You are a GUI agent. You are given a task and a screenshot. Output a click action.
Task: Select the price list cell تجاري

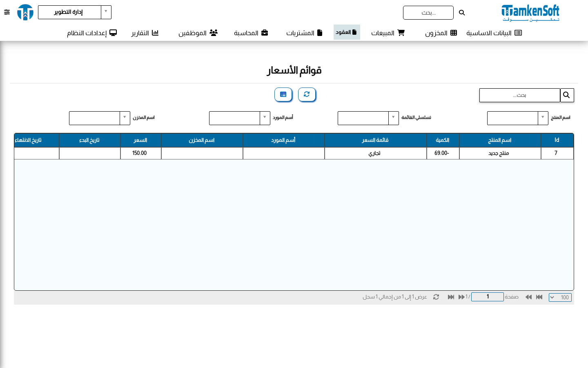[375, 153]
